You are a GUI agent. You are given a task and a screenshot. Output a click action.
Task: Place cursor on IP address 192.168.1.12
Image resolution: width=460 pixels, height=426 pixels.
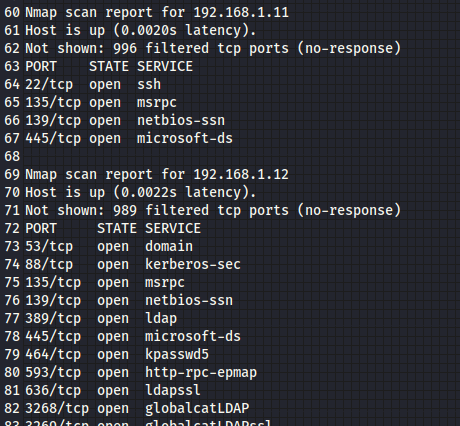[241, 175]
